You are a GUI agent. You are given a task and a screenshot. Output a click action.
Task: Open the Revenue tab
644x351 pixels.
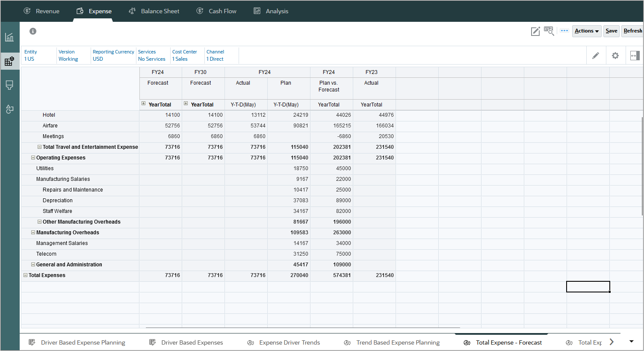click(41, 11)
